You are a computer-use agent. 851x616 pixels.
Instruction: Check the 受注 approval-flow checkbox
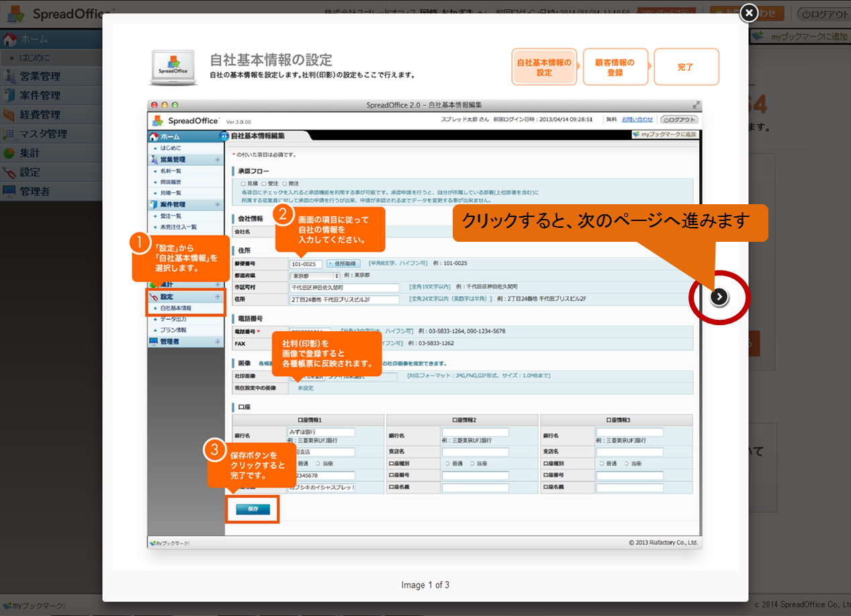pyautogui.click(x=264, y=183)
